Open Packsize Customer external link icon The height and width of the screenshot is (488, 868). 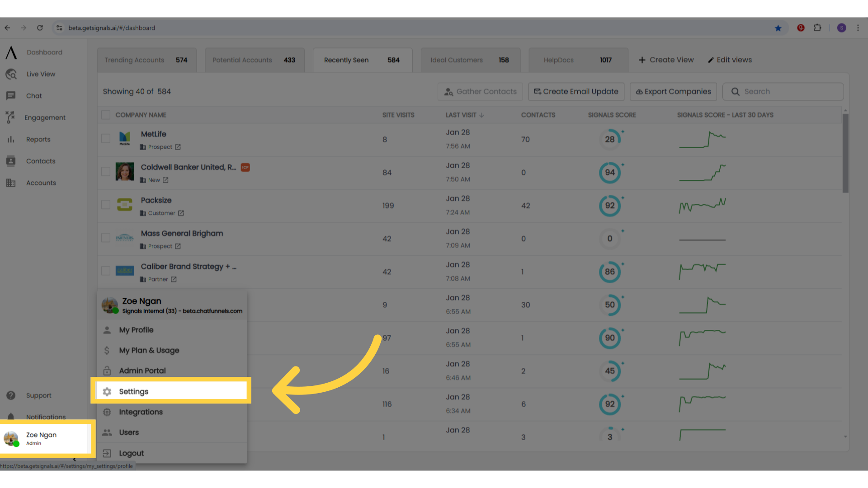181,213
